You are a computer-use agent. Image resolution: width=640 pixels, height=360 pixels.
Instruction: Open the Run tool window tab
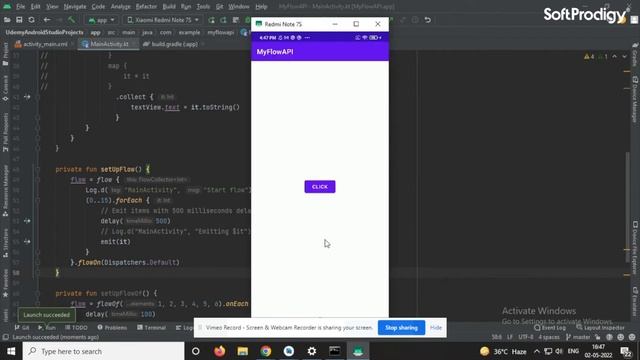tap(47, 327)
